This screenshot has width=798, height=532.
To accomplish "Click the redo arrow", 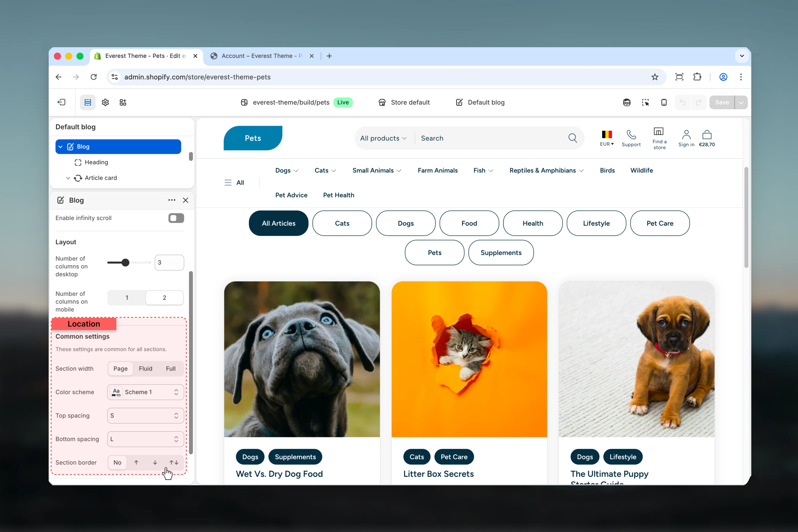I will 699,102.
